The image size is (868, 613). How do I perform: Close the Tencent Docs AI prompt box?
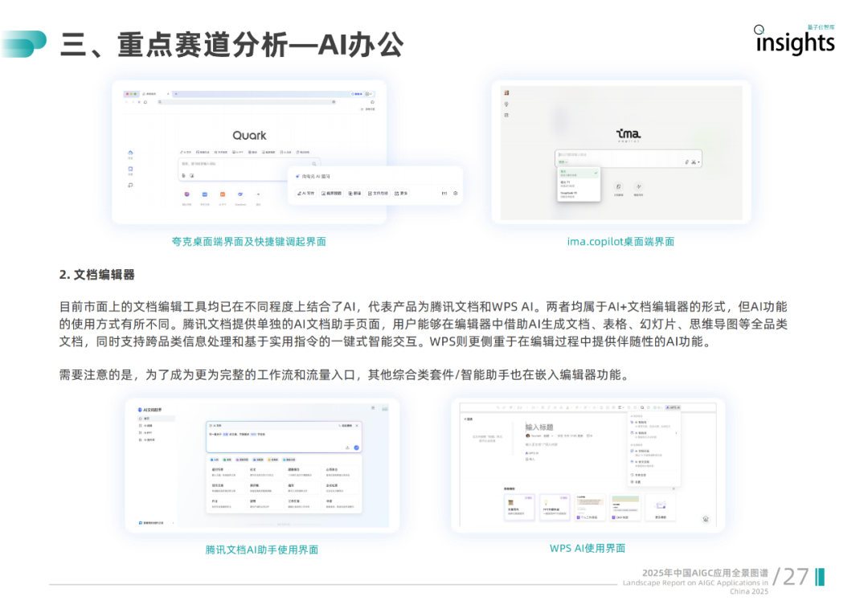click(x=357, y=426)
